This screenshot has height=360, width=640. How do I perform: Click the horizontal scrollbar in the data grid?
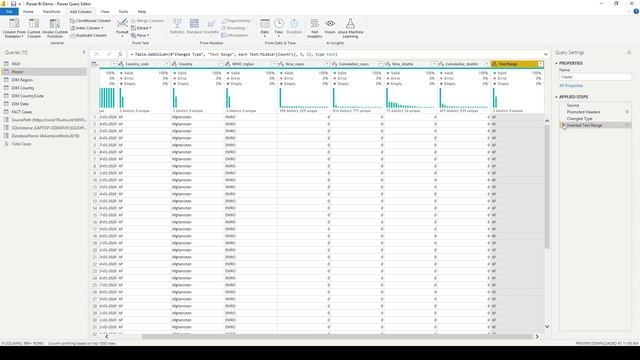coord(337,336)
